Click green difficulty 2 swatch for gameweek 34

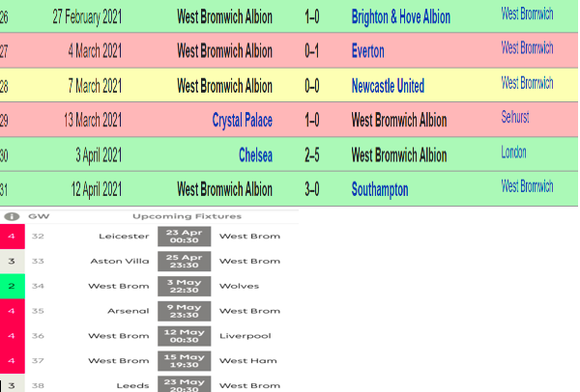coord(13,287)
